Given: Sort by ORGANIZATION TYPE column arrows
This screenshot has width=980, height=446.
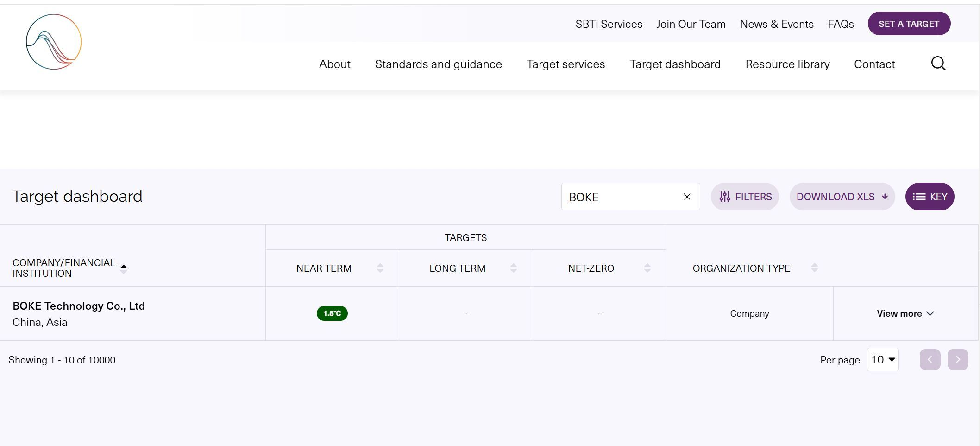Looking at the screenshot, I should click(x=815, y=268).
